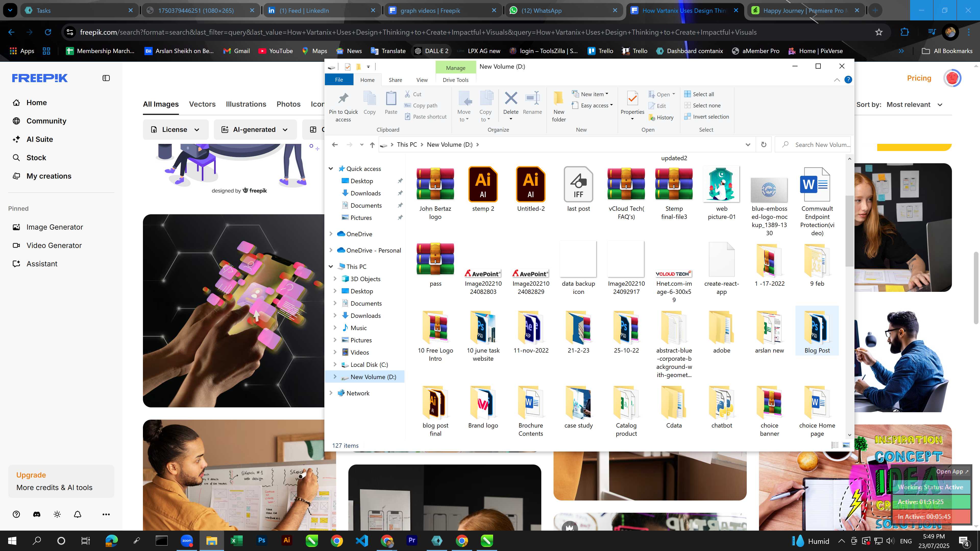Open the AI-generated filter dropdown
The image size is (980, 551).
point(255,129)
